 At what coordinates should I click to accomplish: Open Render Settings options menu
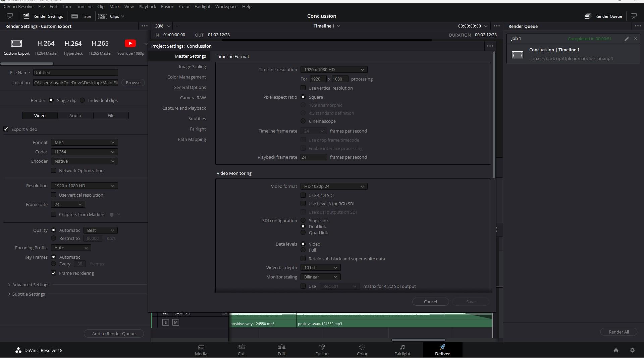coord(144,26)
